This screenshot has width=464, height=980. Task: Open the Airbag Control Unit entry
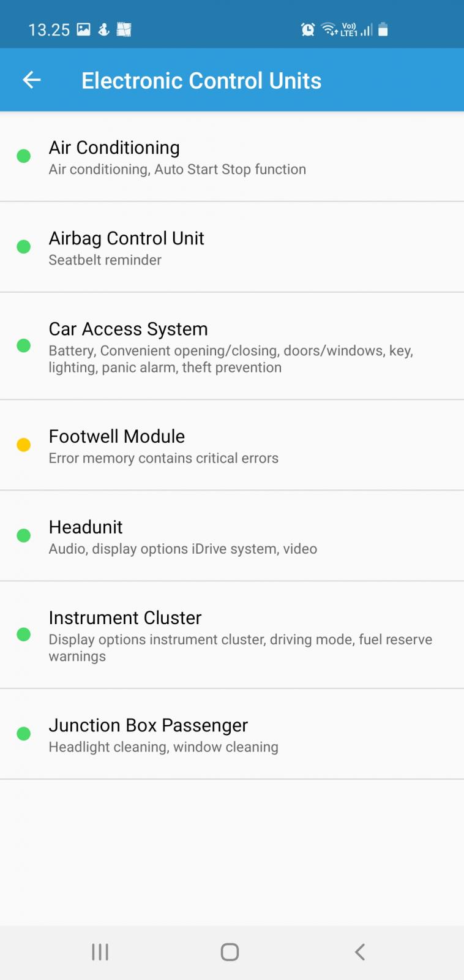click(232, 247)
